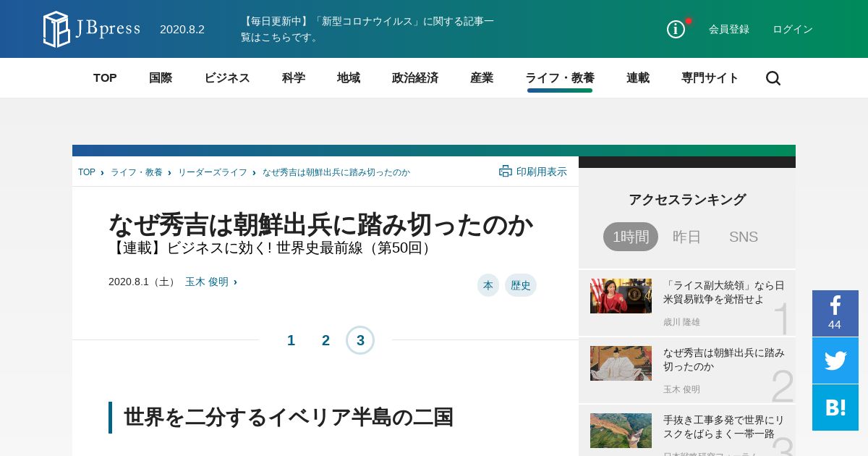Open the 政治経済 menu section
868x456 pixels.
click(415, 78)
